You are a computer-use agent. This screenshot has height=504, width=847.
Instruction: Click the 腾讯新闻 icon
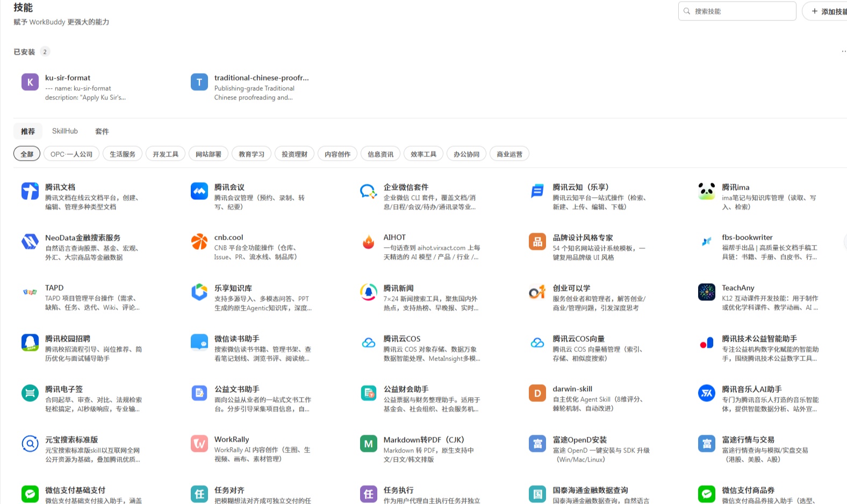coord(369,292)
